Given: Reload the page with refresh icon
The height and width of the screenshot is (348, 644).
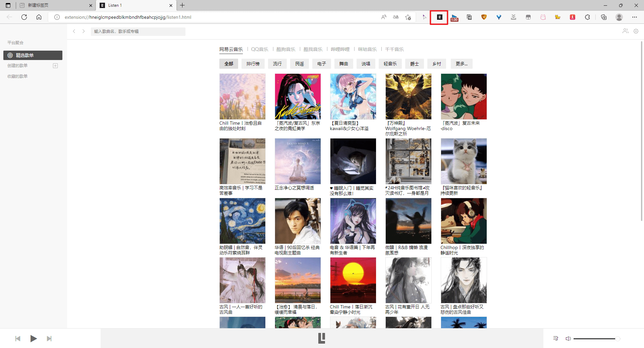Looking at the screenshot, I should (x=24, y=17).
